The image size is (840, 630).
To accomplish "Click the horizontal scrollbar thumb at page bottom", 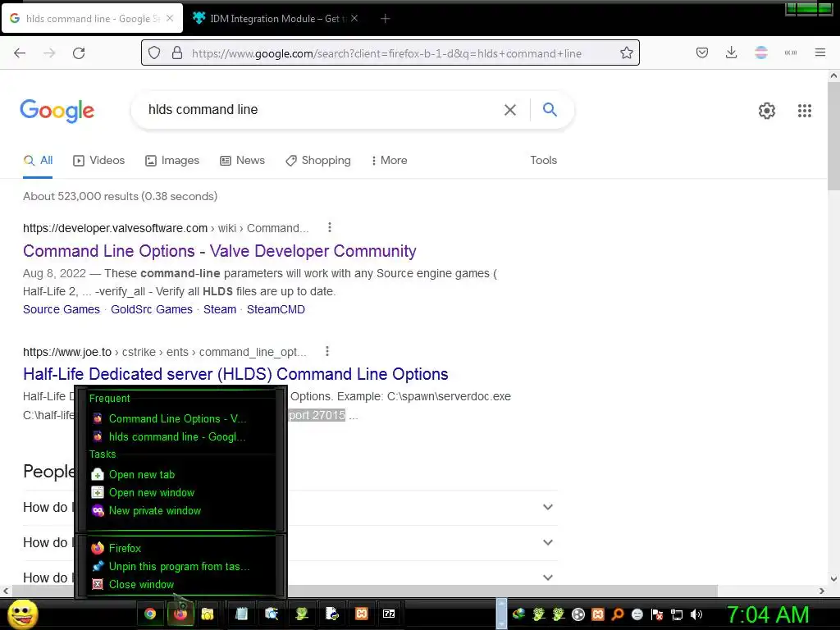I will [x=363, y=591].
